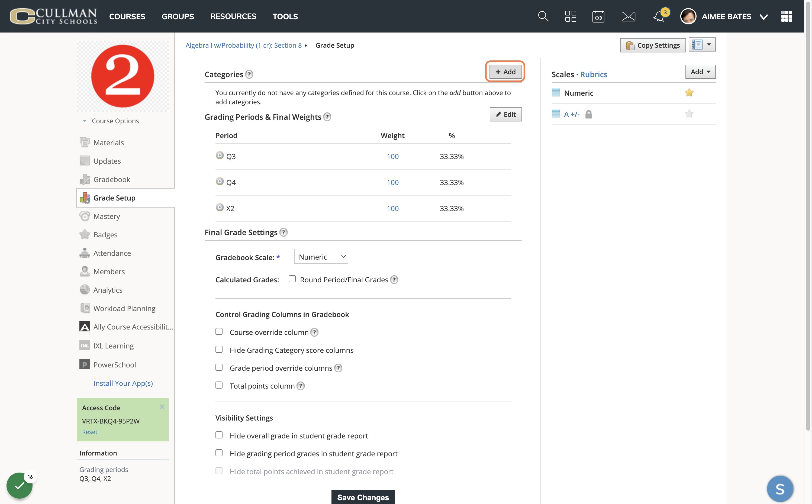Check Hide Grading Category score columns

(x=219, y=349)
